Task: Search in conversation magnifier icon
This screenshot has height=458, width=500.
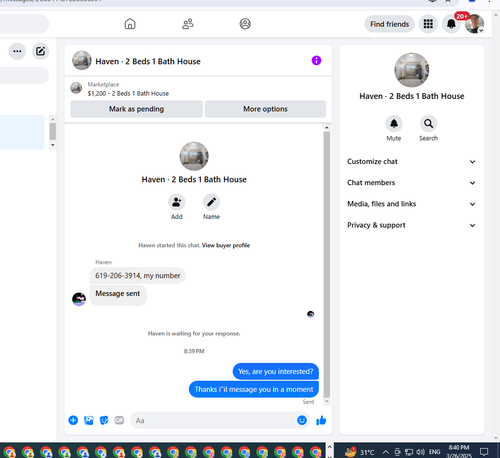Action: tap(428, 124)
